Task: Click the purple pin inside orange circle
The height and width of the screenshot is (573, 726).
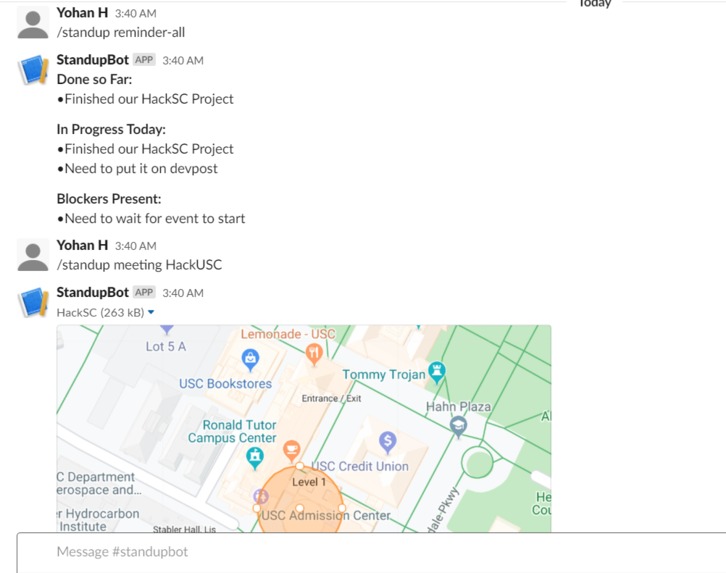Action: [x=260, y=496]
